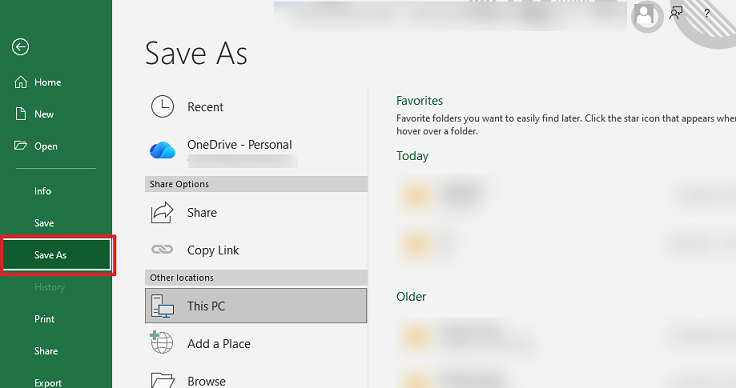Viewport: 736px width, 388px height.
Task: Select Recent locations
Action: point(256,107)
